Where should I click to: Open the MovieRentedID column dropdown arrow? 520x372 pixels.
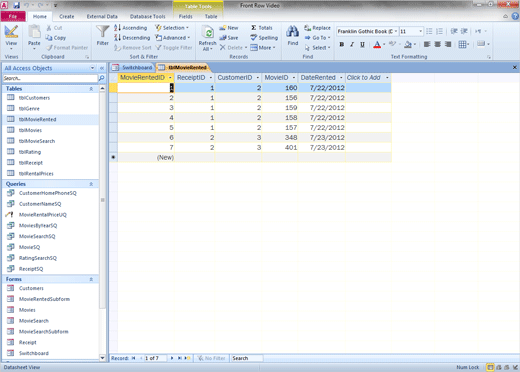(x=170, y=78)
